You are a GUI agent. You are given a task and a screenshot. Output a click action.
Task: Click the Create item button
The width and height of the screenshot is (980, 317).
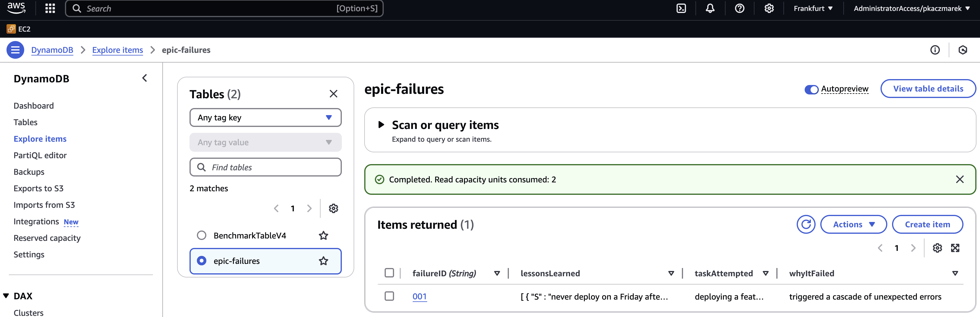tap(927, 225)
